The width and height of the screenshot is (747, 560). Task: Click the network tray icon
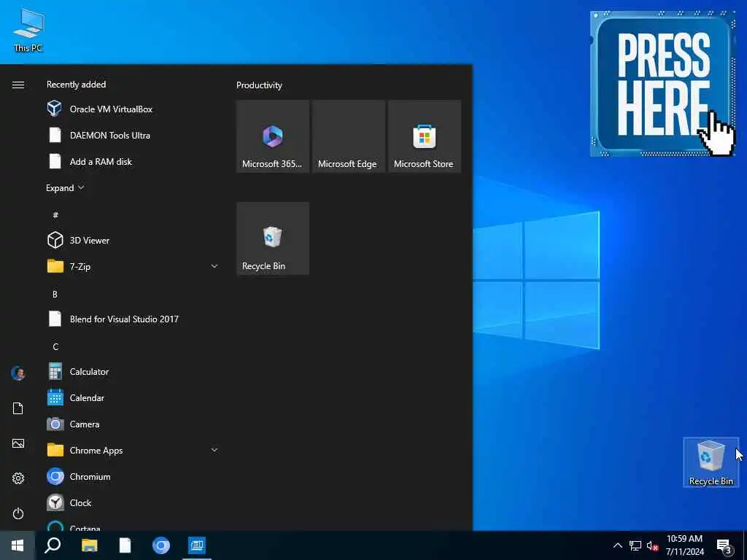click(x=635, y=545)
